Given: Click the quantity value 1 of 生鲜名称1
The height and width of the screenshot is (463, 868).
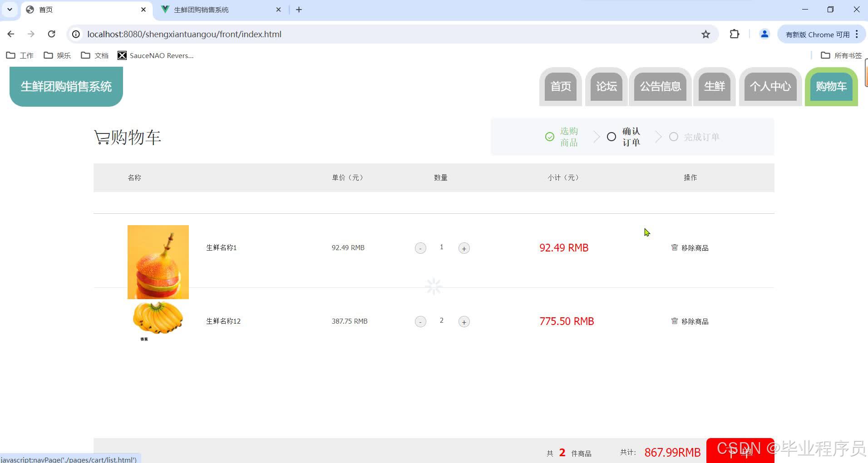Looking at the screenshot, I should pos(442,247).
